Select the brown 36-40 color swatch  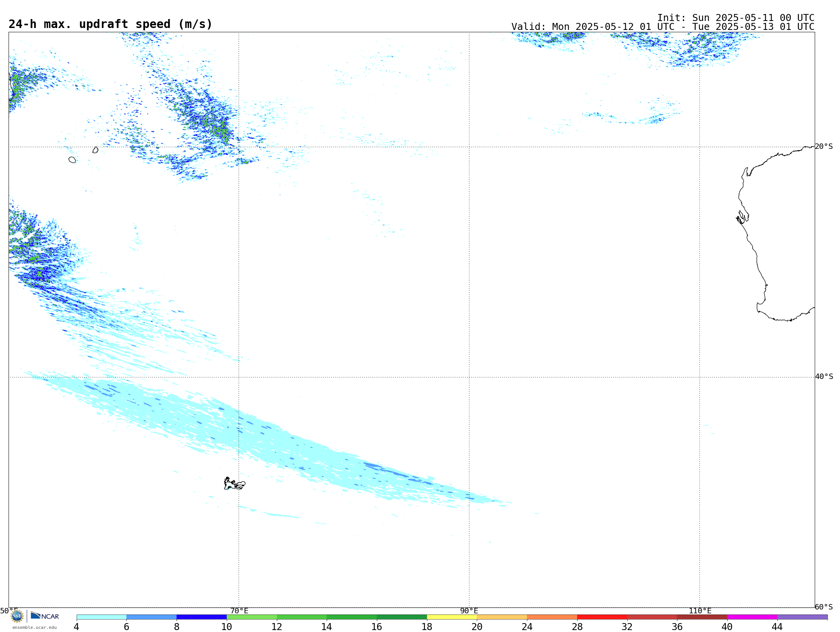702,617
